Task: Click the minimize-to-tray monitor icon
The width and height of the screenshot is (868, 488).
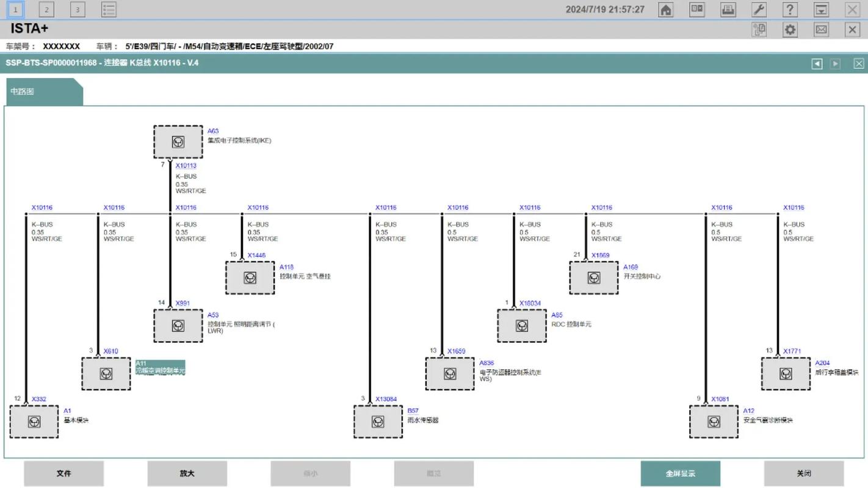Action: pos(822,9)
